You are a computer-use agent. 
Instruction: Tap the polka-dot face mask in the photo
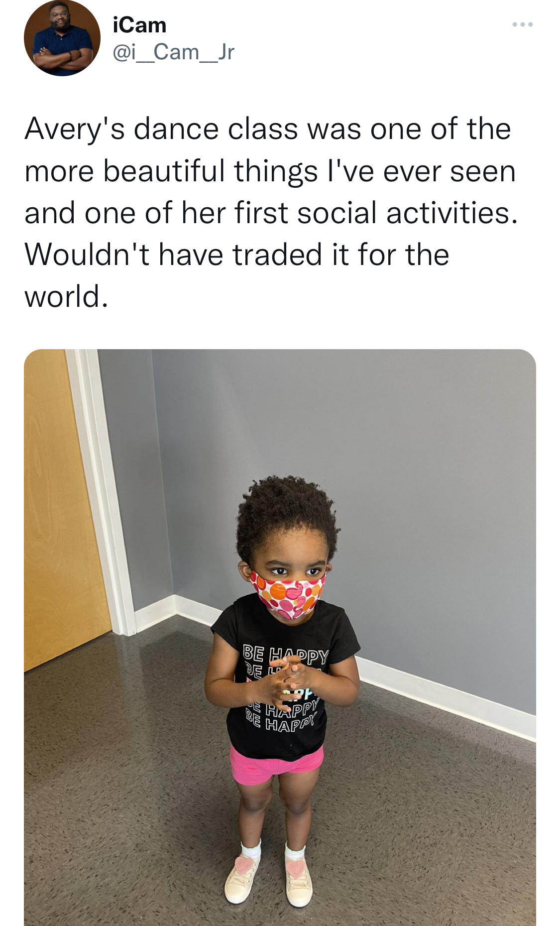(288, 595)
